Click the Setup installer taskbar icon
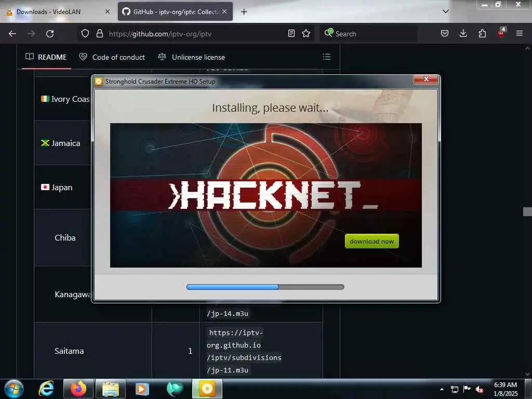532x399 pixels. (207, 389)
